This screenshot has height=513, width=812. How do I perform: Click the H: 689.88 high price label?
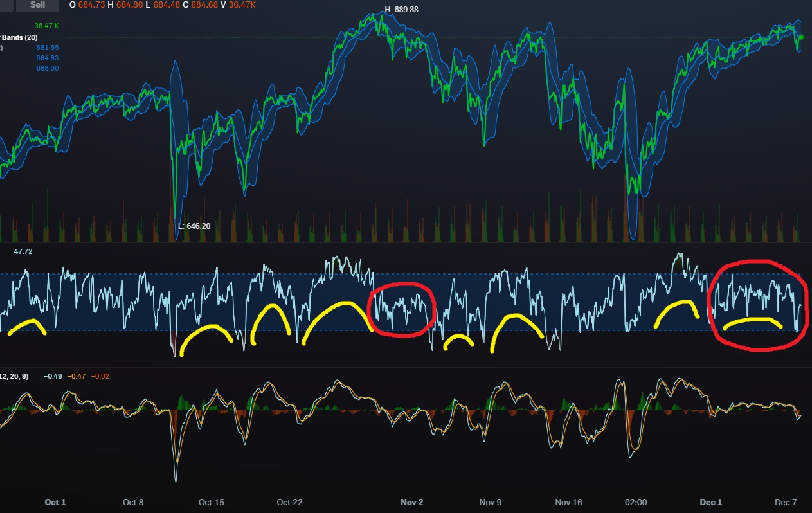coord(401,10)
